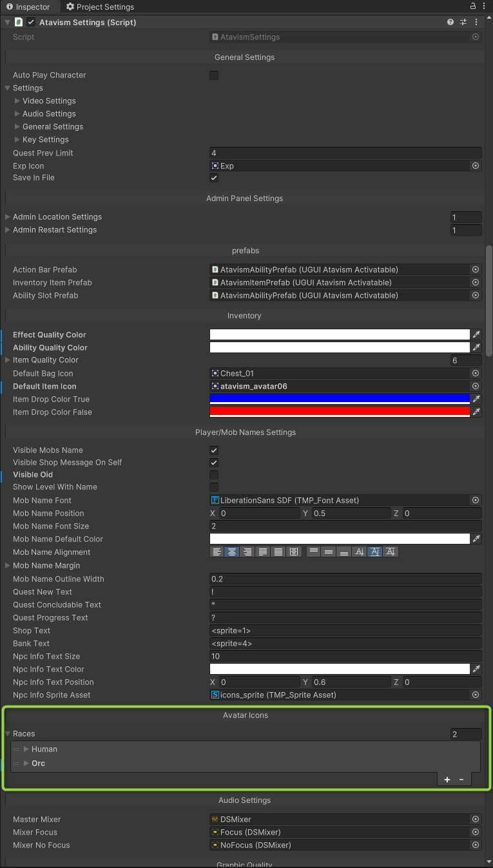Select left alignment for Mob Name Alignment
The image size is (493, 868).
(217, 552)
